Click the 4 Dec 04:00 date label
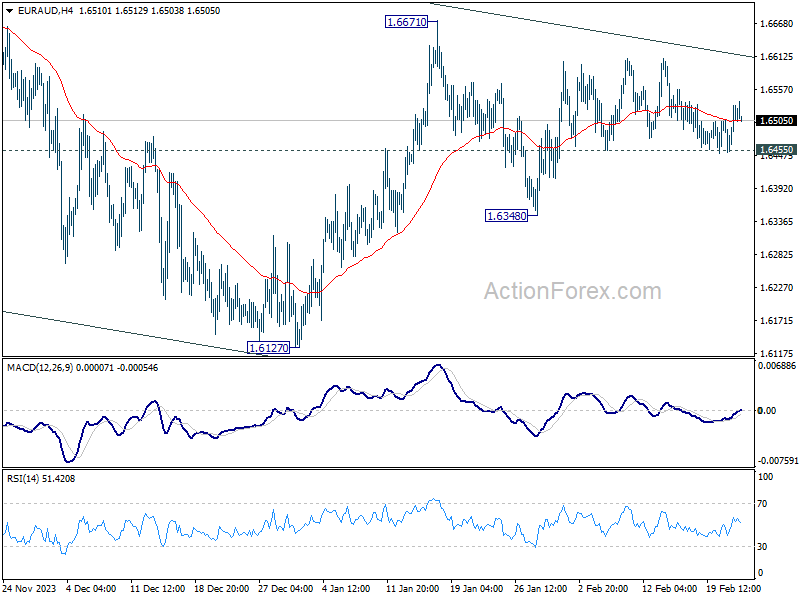 [92, 588]
